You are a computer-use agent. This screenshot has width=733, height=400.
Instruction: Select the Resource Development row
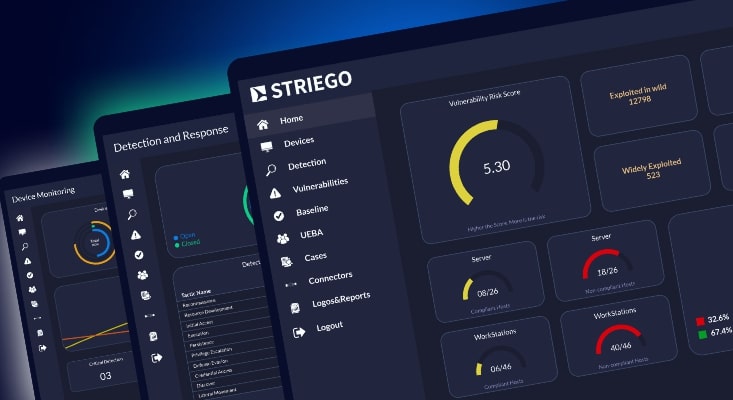pyautogui.click(x=224, y=308)
